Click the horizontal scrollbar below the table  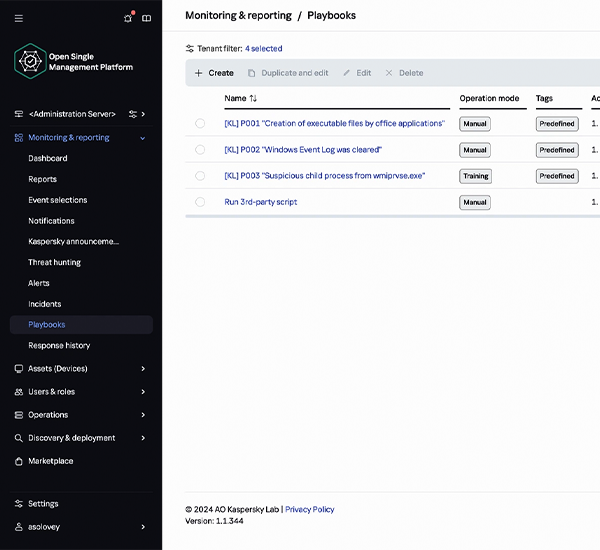pyautogui.click(x=393, y=217)
